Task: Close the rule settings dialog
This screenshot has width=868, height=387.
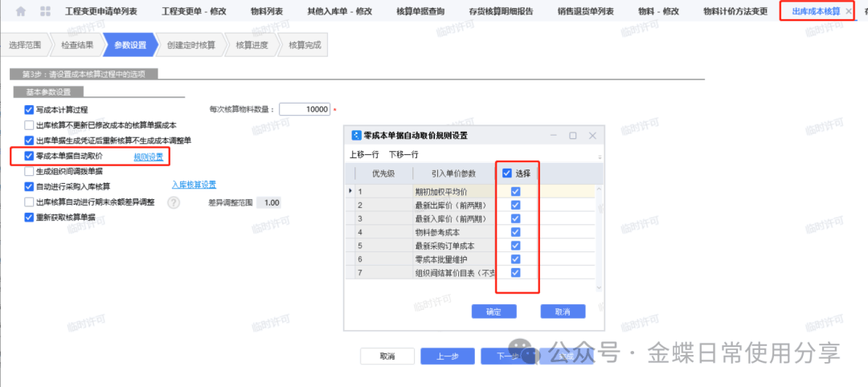Action: [x=592, y=136]
